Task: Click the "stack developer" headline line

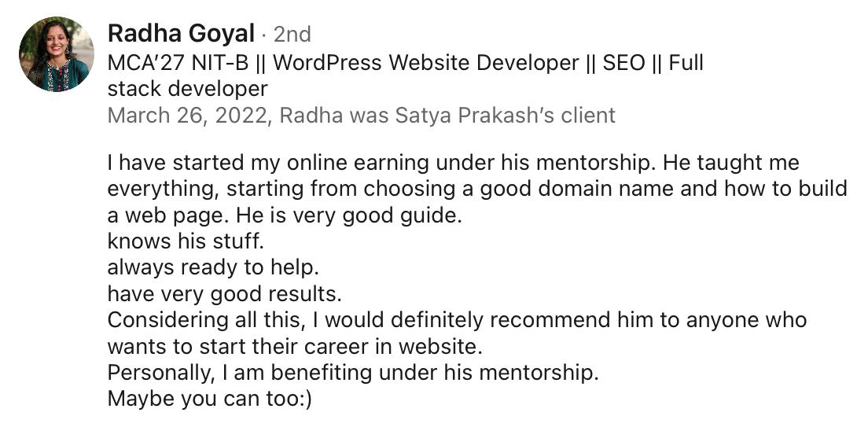Action: [187, 89]
